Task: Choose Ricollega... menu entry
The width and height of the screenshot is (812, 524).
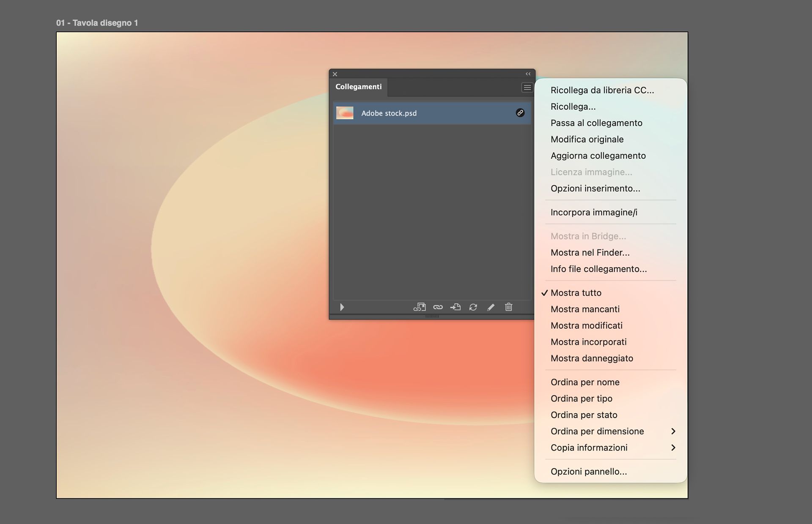Action: (611, 106)
